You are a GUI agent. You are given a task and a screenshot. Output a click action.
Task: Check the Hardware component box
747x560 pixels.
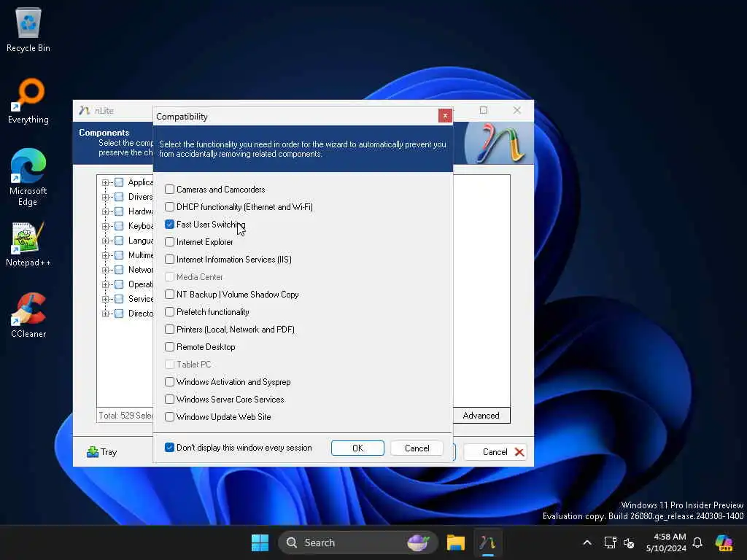[119, 211]
